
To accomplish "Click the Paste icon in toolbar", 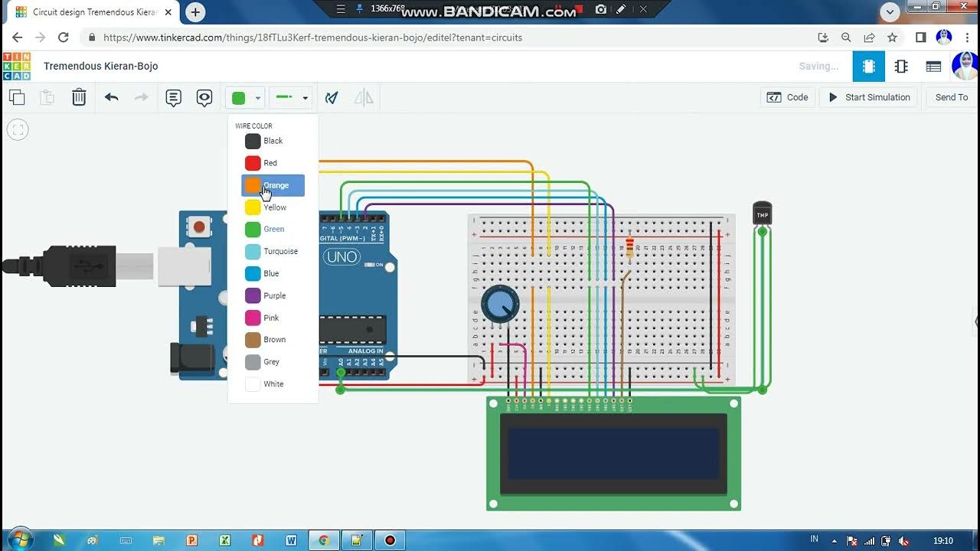I will [47, 97].
